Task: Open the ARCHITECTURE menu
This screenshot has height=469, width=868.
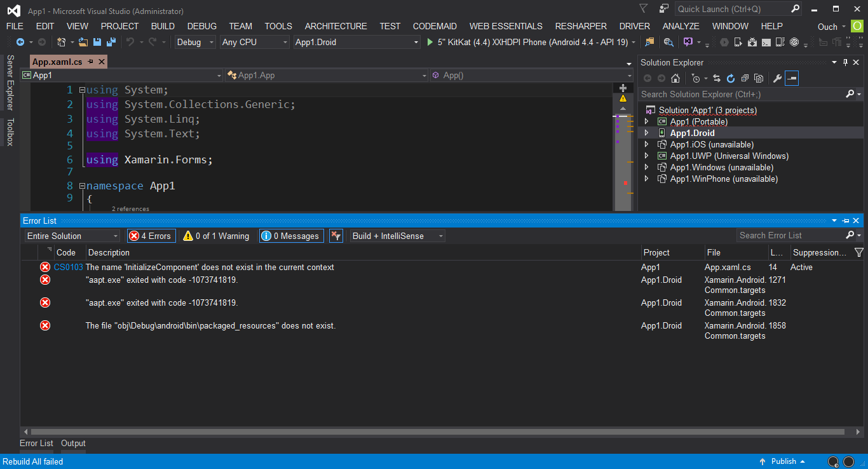Action: [336, 26]
